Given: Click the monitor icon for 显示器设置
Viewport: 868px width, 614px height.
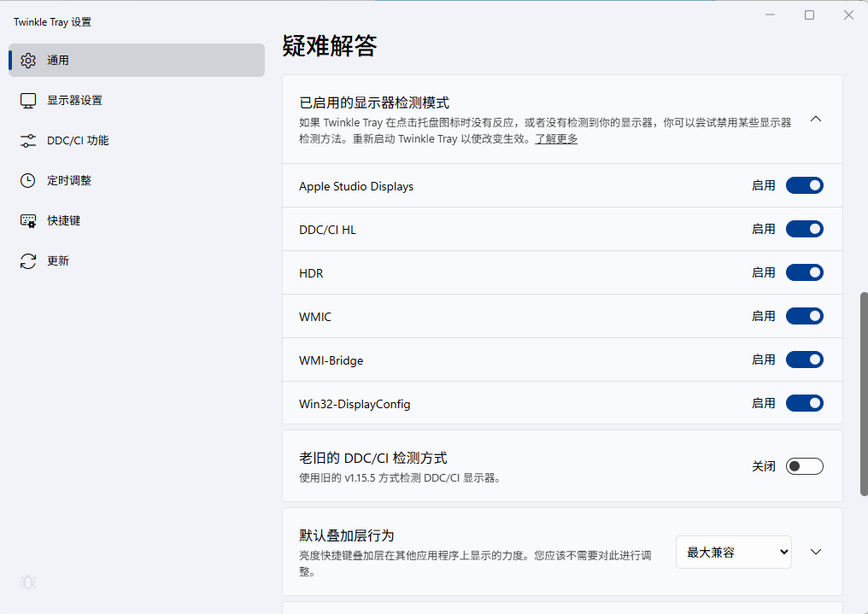Looking at the screenshot, I should [28, 101].
